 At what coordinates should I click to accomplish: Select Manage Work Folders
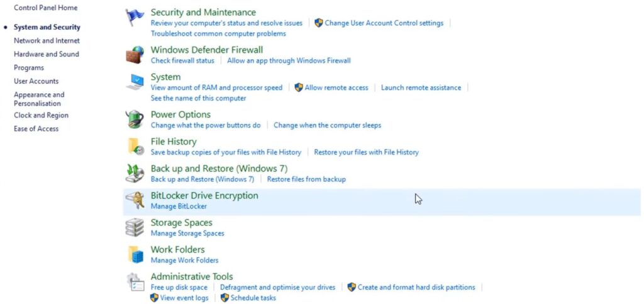point(184,260)
